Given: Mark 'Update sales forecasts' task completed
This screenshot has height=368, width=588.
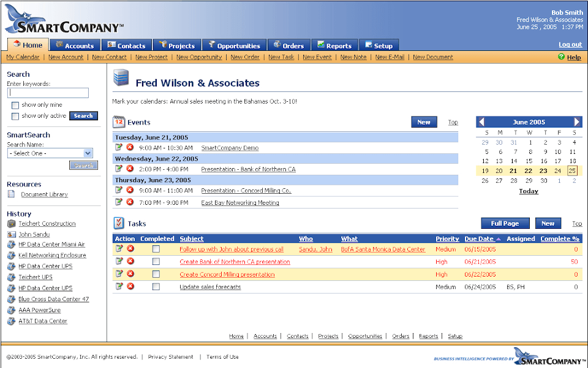Looking at the screenshot, I should point(156,287).
